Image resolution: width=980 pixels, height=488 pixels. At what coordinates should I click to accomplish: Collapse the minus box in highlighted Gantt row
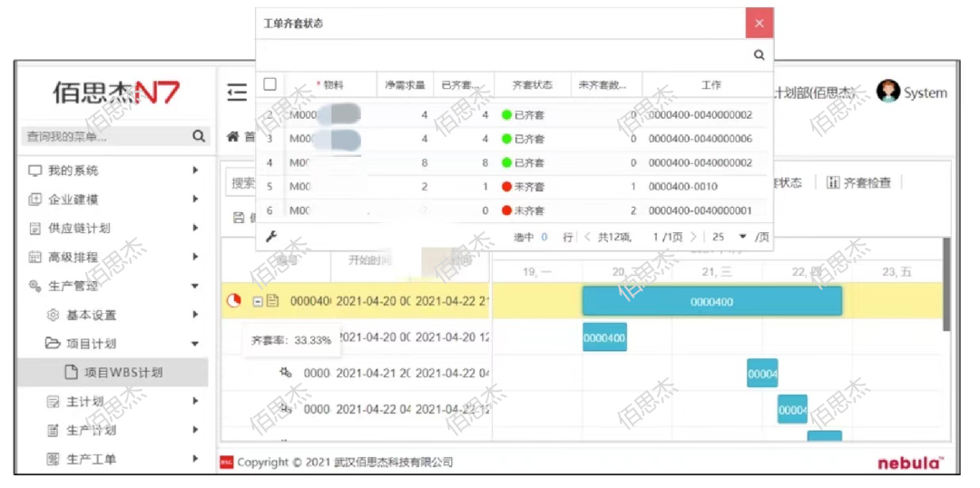point(257,301)
